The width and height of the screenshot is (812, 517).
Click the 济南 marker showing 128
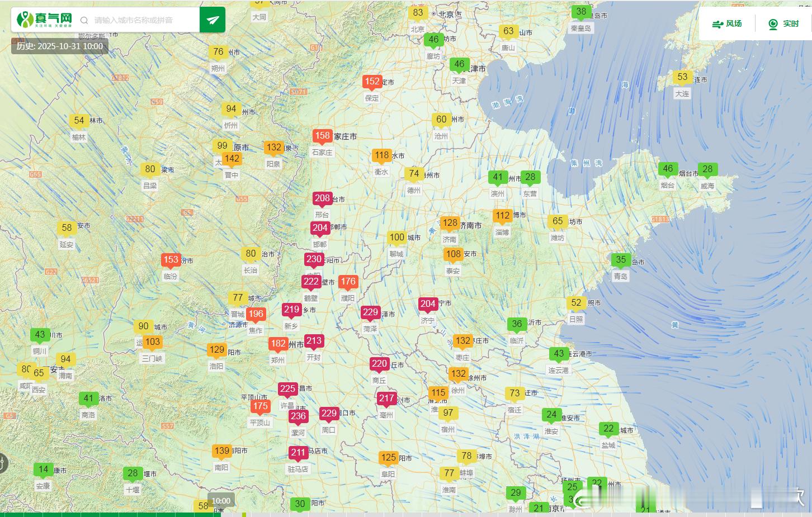(x=450, y=224)
